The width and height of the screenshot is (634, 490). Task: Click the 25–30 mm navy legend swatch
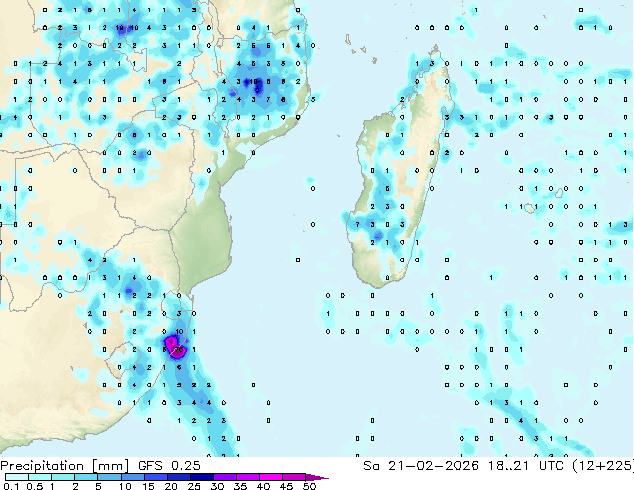202,477
